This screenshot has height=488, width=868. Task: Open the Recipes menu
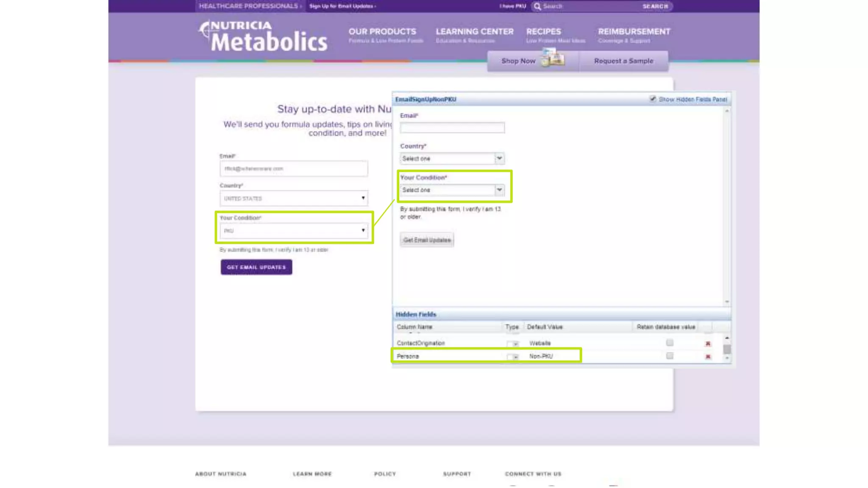[x=543, y=32]
